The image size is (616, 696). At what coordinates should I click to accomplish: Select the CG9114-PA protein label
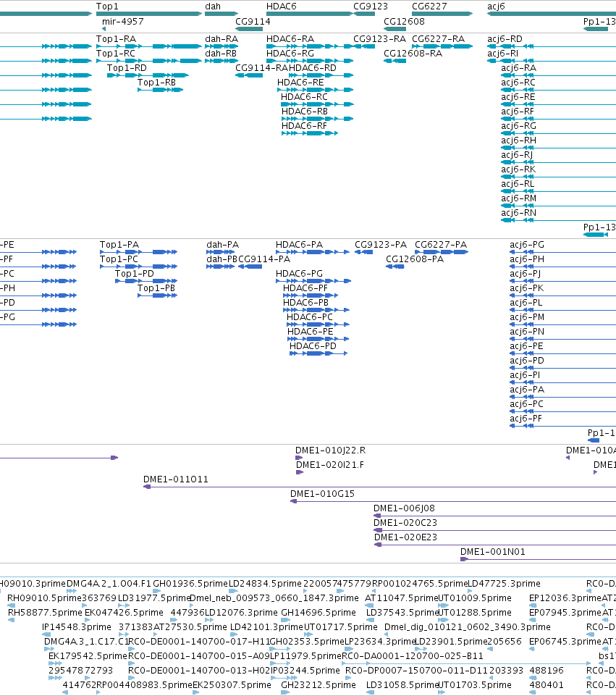(x=264, y=259)
